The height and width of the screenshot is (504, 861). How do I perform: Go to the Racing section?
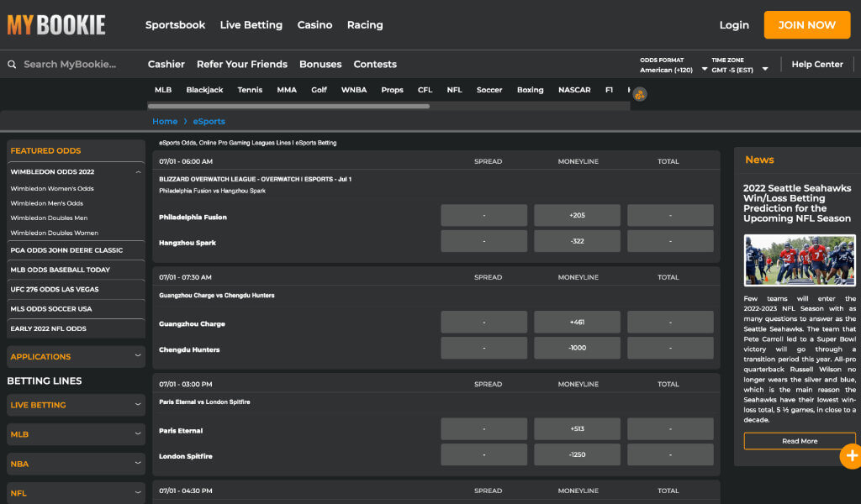[365, 24]
